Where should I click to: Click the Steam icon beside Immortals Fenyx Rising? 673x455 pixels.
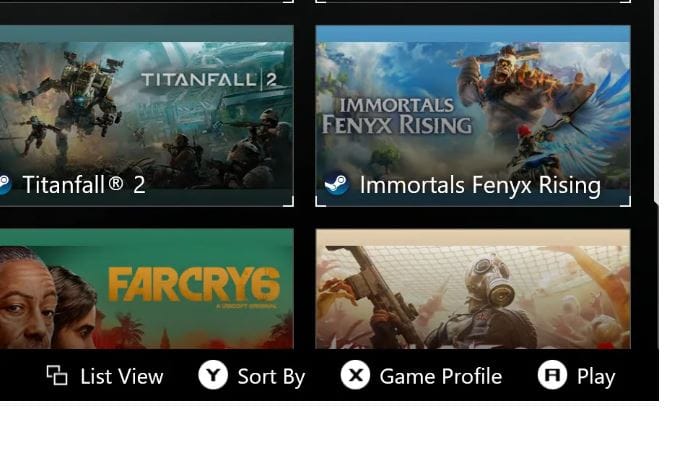click(x=337, y=185)
